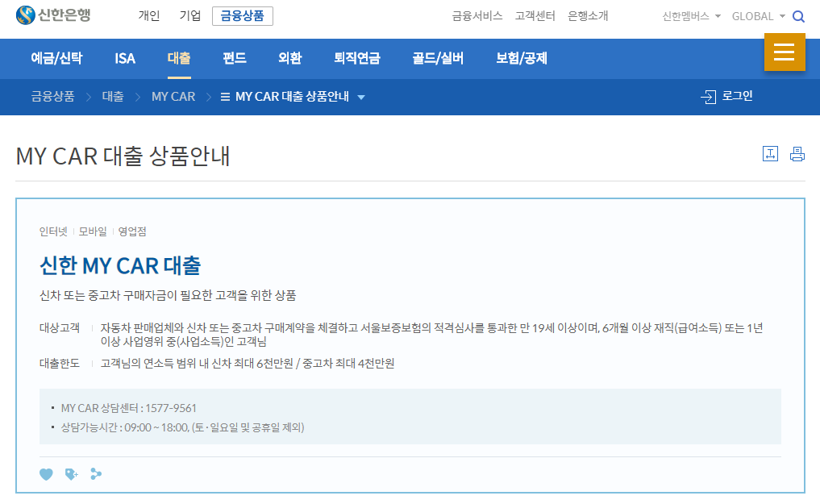Click the share icon
Screen dimensions: 820x504
tap(96, 473)
